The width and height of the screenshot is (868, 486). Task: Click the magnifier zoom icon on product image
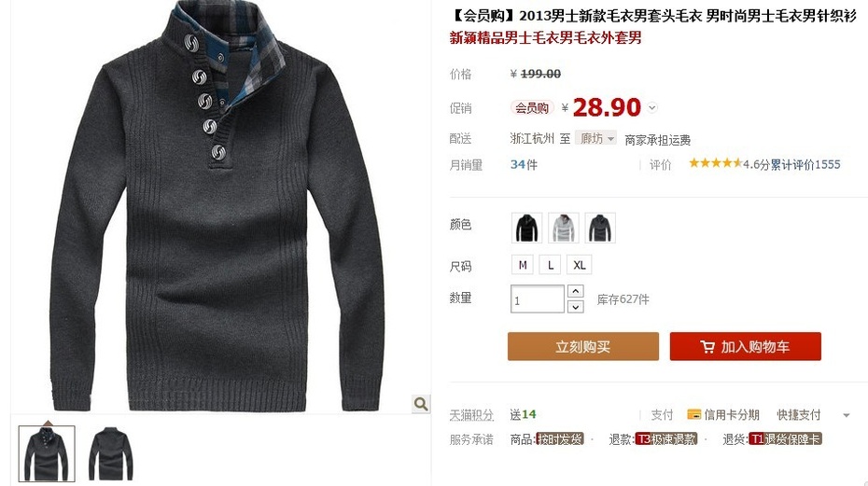pyautogui.click(x=421, y=404)
